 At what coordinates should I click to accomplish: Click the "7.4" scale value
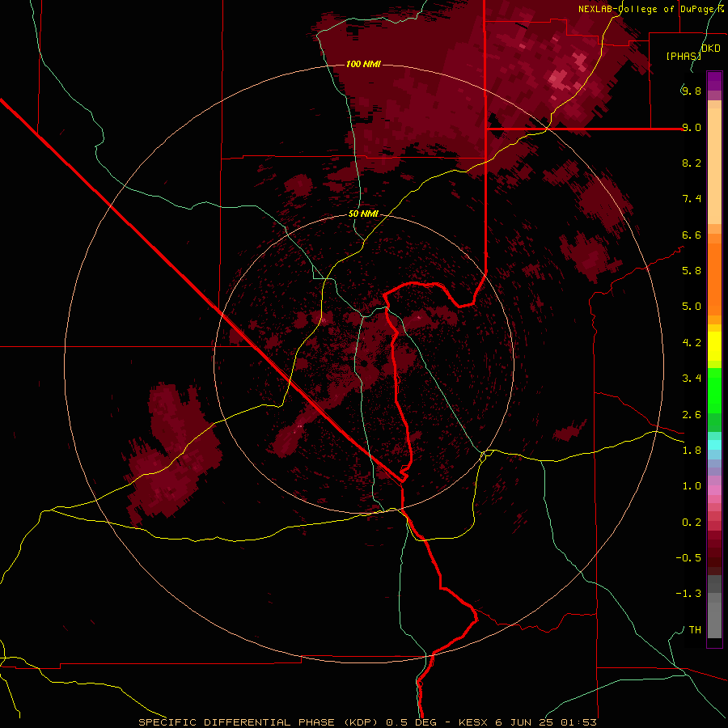pyautogui.click(x=692, y=199)
